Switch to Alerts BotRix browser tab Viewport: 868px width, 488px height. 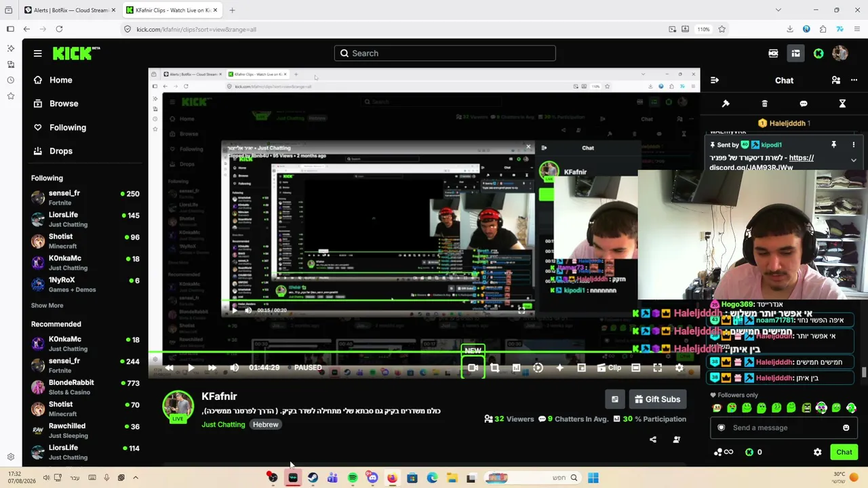[69, 10]
